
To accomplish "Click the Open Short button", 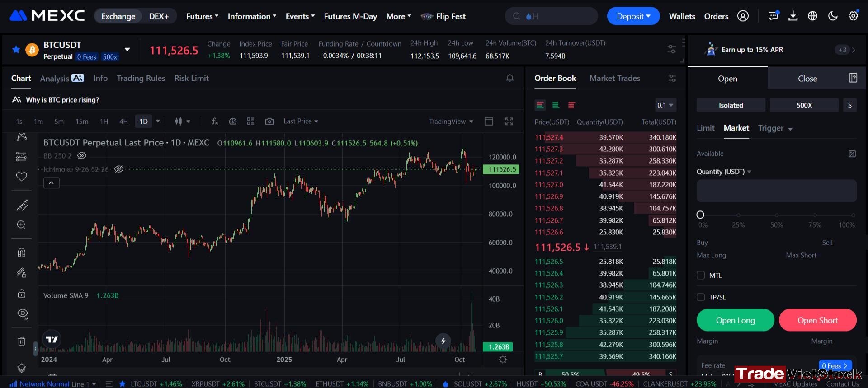I will 817,320.
